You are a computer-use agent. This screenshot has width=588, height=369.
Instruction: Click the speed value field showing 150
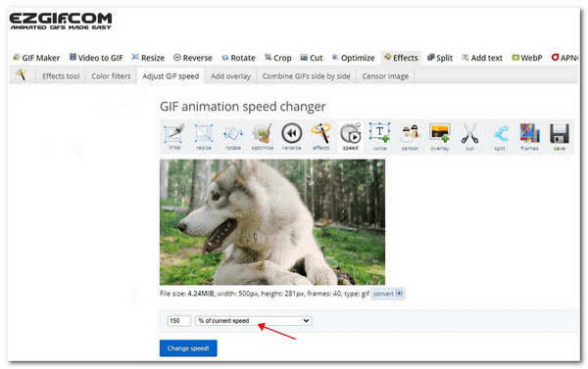click(x=179, y=321)
